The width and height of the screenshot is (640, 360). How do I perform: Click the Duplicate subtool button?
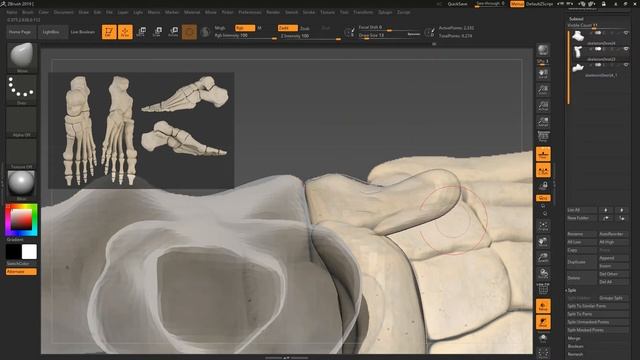pos(582,262)
